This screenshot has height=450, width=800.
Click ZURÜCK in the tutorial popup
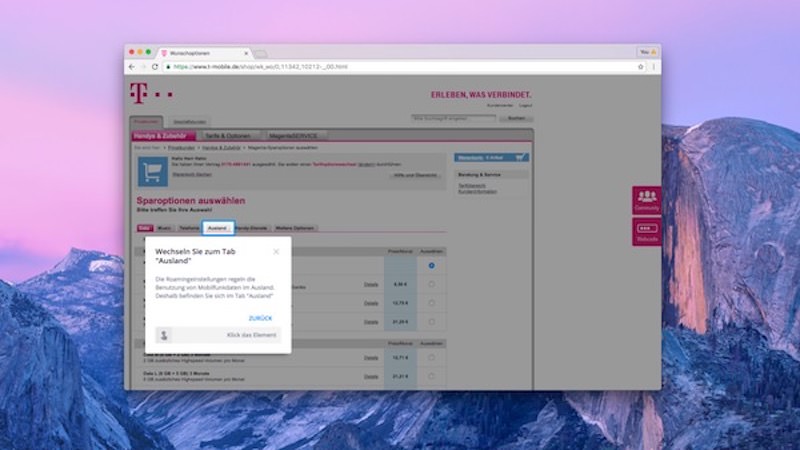click(x=260, y=318)
